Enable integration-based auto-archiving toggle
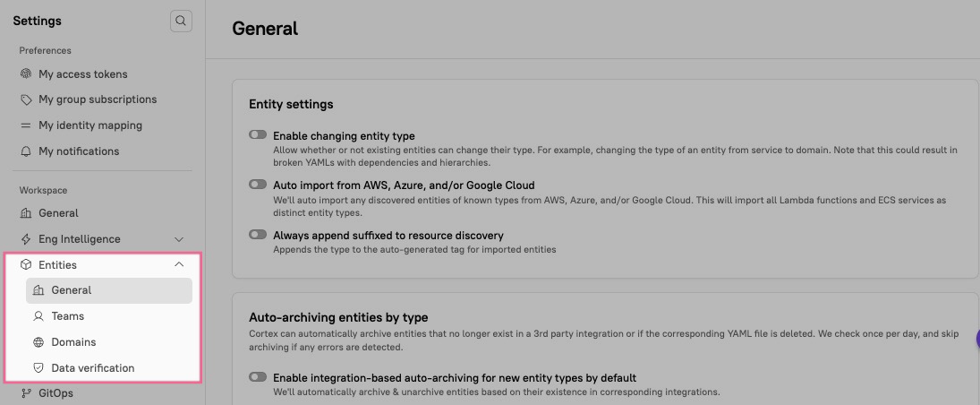980x405 pixels. click(258, 377)
